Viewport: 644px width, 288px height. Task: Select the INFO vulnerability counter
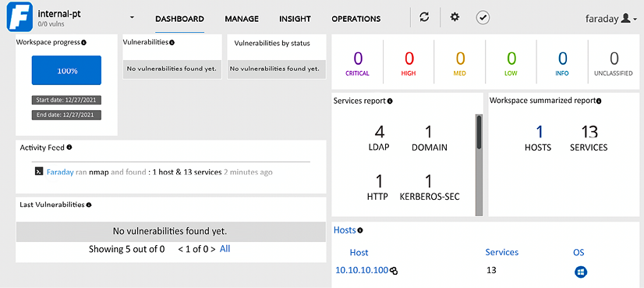[x=562, y=64]
